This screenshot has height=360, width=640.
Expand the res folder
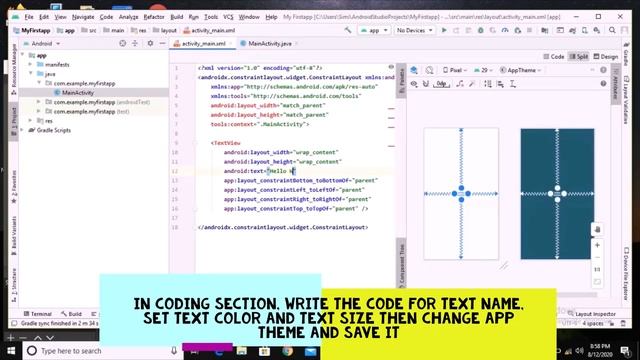click(x=31, y=121)
